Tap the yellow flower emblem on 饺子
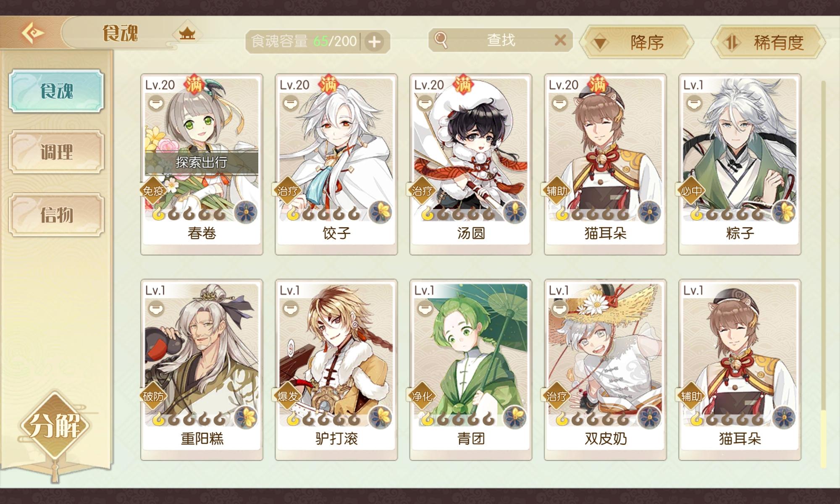The height and width of the screenshot is (504, 840). pos(381,212)
